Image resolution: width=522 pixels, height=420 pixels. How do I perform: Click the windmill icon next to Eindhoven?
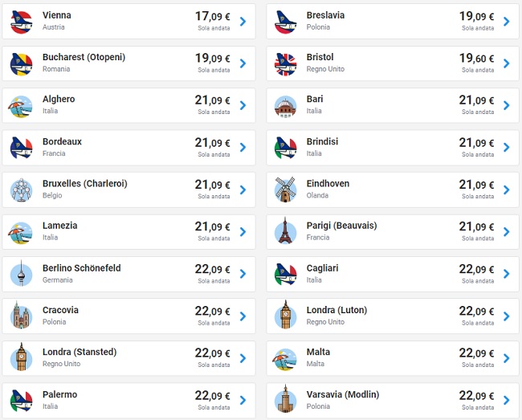pyautogui.click(x=285, y=190)
